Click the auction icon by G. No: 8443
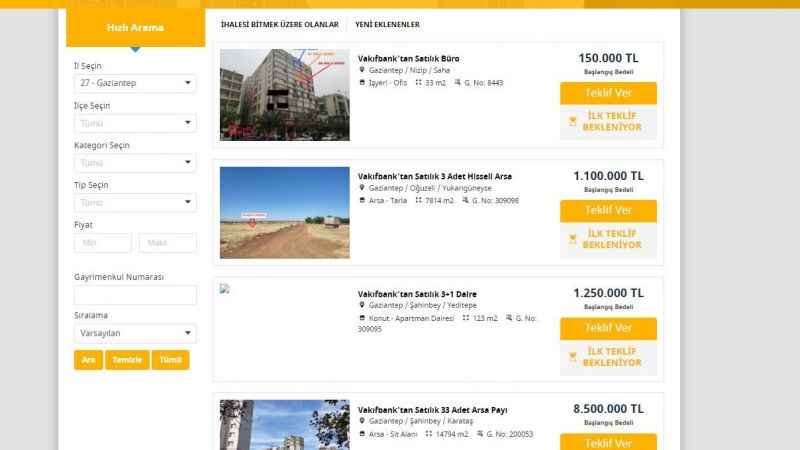Screen dimensions: 800x450 pos(458,82)
